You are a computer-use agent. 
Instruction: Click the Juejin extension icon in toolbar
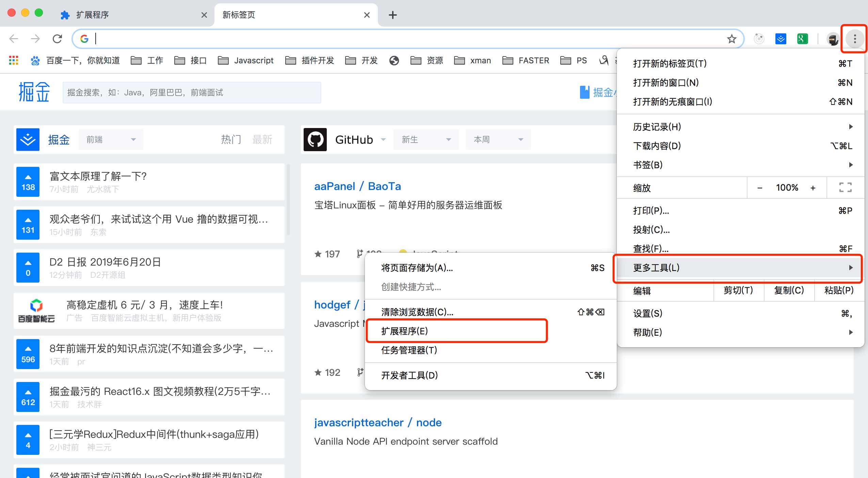point(781,39)
